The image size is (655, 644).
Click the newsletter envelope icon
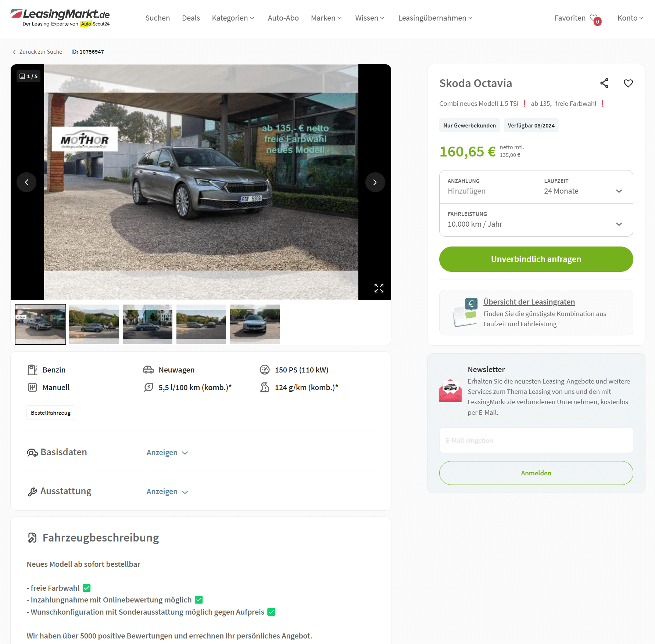(x=450, y=391)
